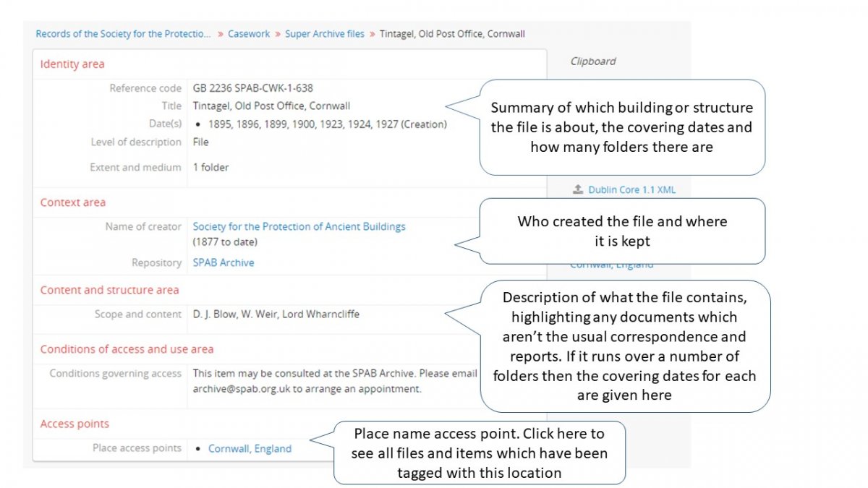
Task: Go to 'Records of the Society for the Protectio...' breadcrumb
Action: tap(124, 34)
